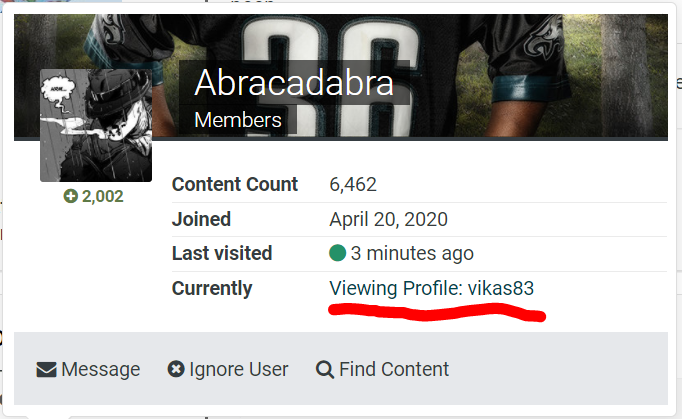Click the Content Count label
682x419 pixels.
point(235,184)
